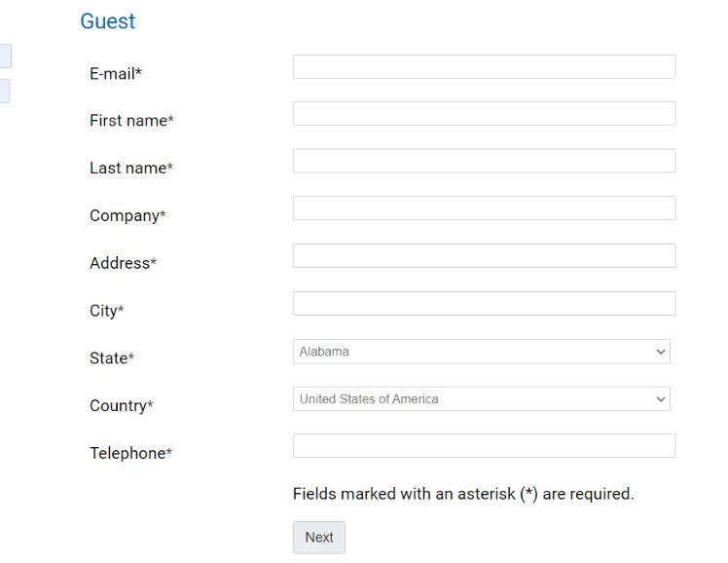
Task: Focus the Address input box
Action: point(484,256)
